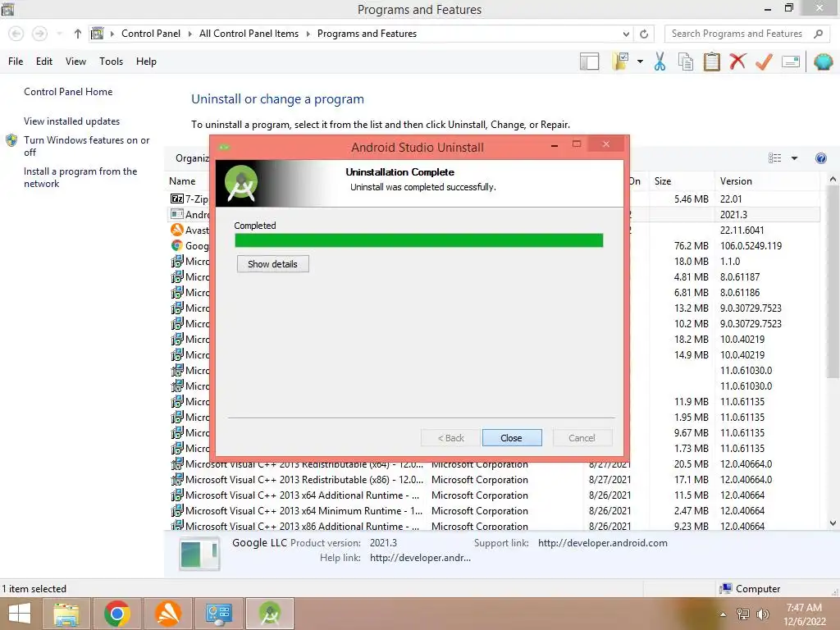Viewport: 840px width, 630px height.
Task: Click the search magnifier icon
Action: (818, 34)
